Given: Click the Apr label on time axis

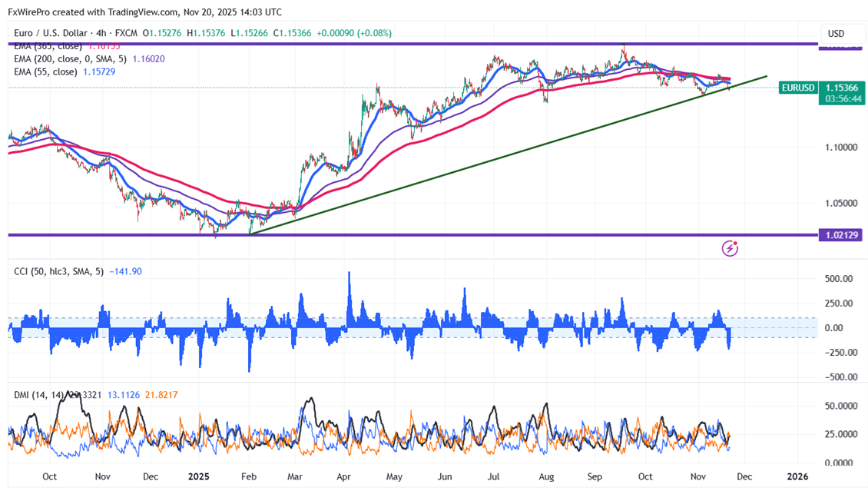Looking at the screenshot, I should coord(344,476).
